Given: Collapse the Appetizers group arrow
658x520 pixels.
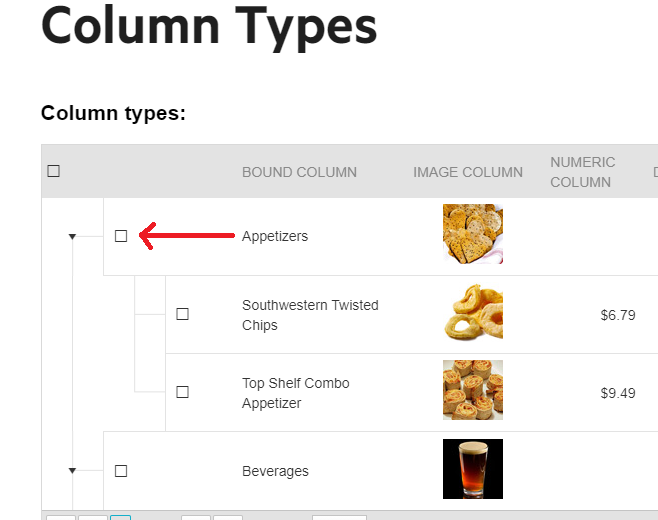Looking at the screenshot, I should click(72, 237).
